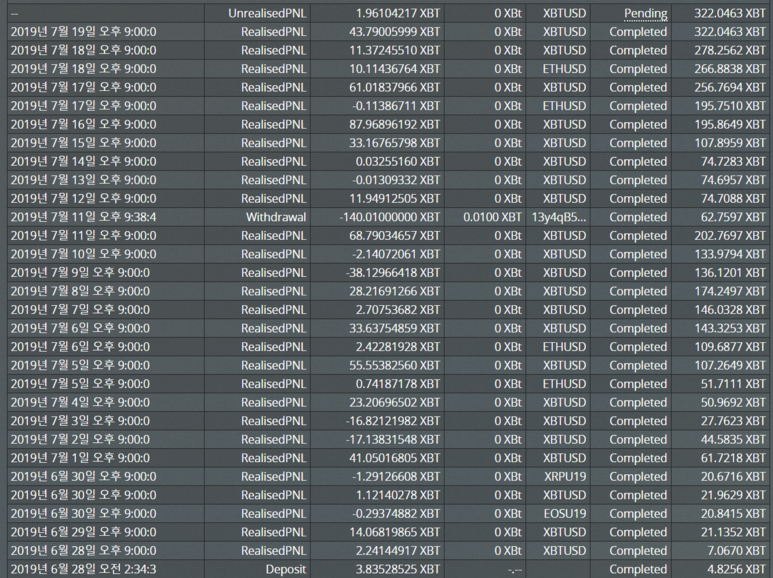Click amount -17.13831548 XBT
The width and height of the screenshot is (773, 578).
pos(393,439)
